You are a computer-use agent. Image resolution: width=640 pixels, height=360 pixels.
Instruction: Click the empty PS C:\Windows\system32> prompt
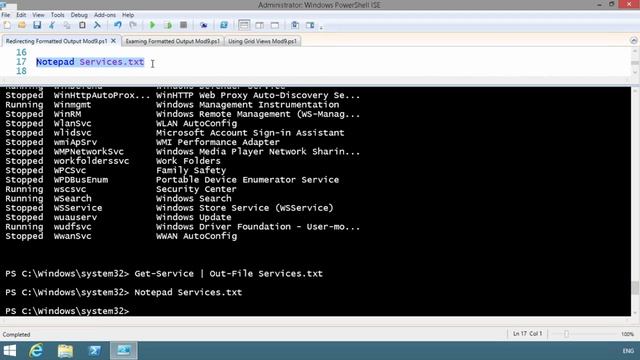click(x=67, y=311)
